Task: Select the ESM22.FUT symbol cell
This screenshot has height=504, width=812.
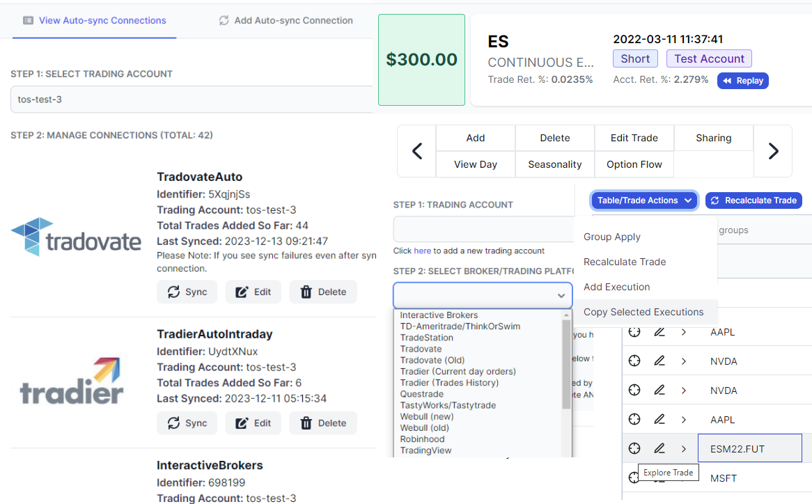Action: pyautogui.click(x=750, y=448)
